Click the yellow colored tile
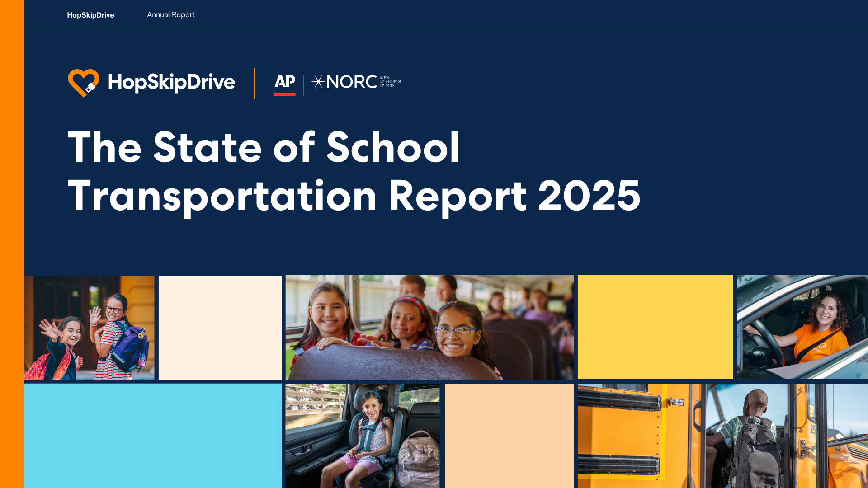This screenshot has width=868, height=488. click(655, 327)
